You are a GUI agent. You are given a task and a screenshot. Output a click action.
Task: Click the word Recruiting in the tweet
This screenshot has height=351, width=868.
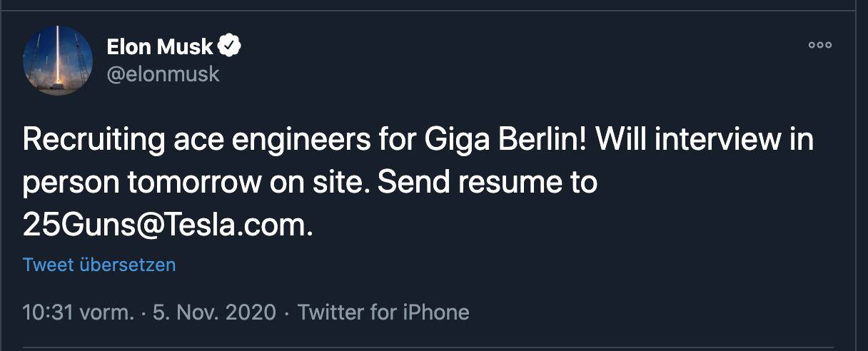89,139
